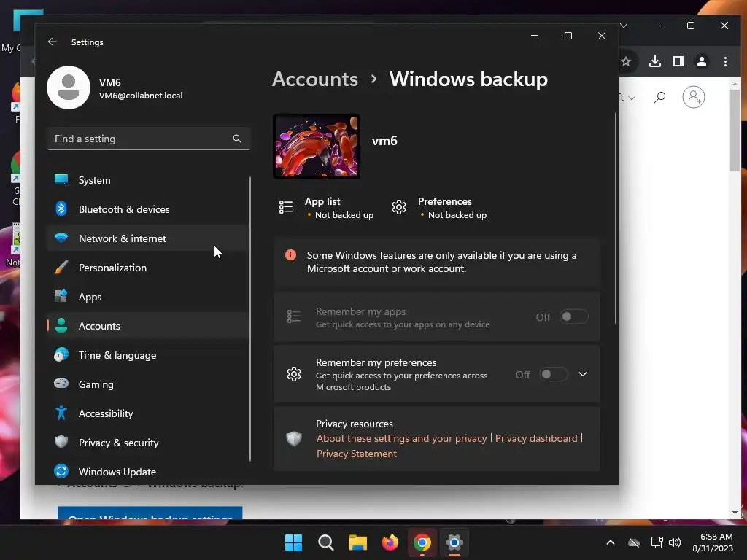This screenshot has height=560, width=747.
Task: Click the vm6 device wallpaper thumbnail
Action: [317, 147]
